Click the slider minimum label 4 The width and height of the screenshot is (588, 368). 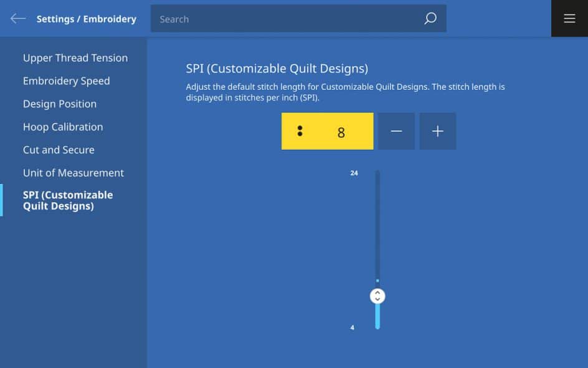(353, 327)
